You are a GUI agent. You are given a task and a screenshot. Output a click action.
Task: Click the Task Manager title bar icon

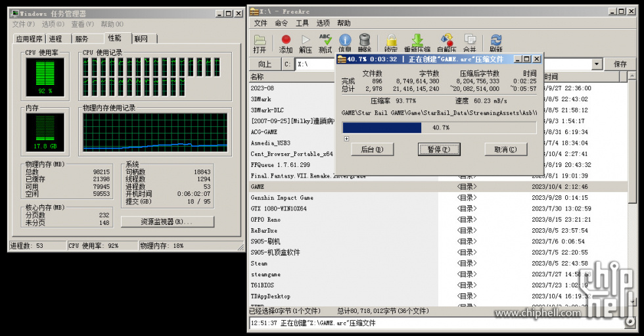click(x=15, y=14)
